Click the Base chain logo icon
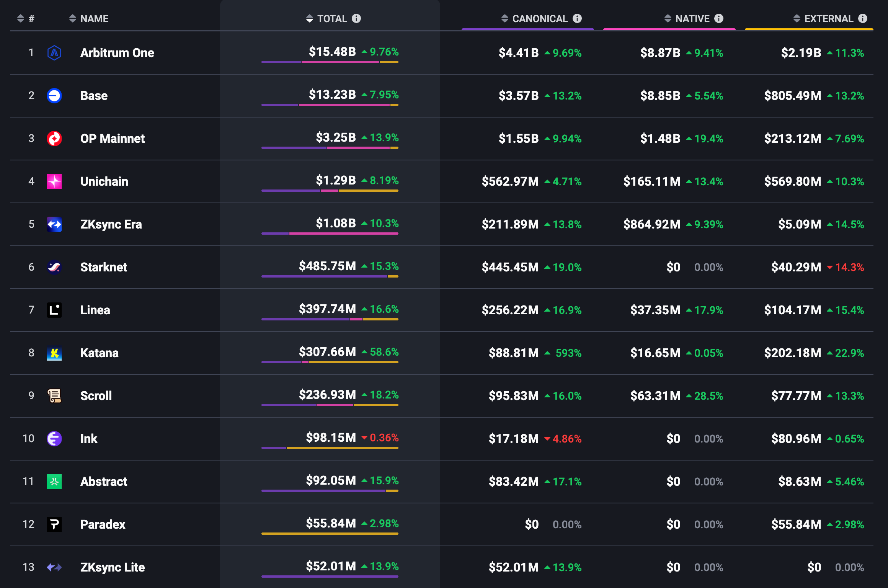The width and height of the screenshot is (888, 588). tap(54, 96)
